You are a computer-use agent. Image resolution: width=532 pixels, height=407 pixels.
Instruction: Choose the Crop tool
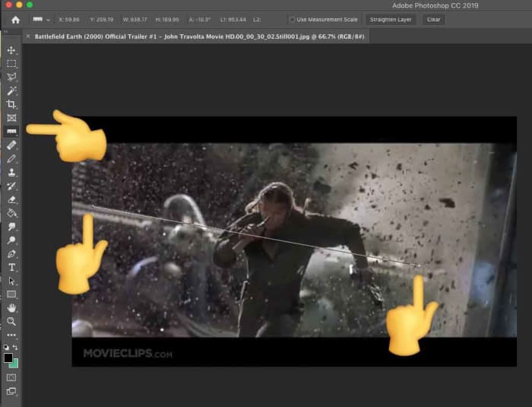point(11,104)
